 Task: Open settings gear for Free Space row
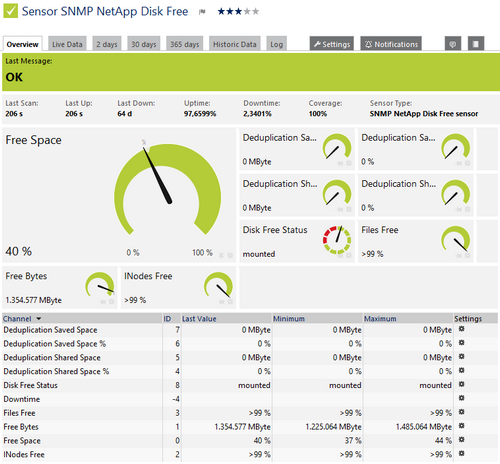pos(461,440)
